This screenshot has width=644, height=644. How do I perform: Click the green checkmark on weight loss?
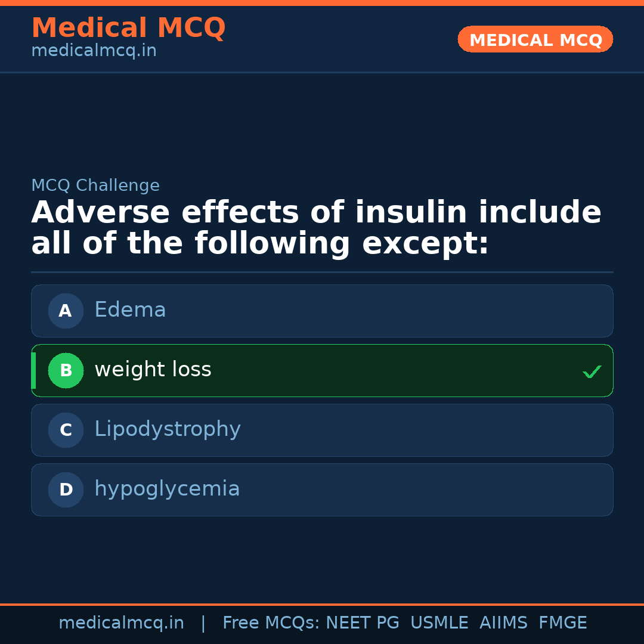pyautogui.click(x=592, y=372)
